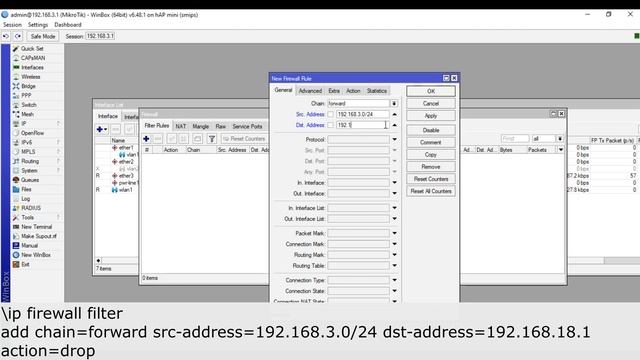Open Interfaces in sidebar
640x360 pixels.
32,67
